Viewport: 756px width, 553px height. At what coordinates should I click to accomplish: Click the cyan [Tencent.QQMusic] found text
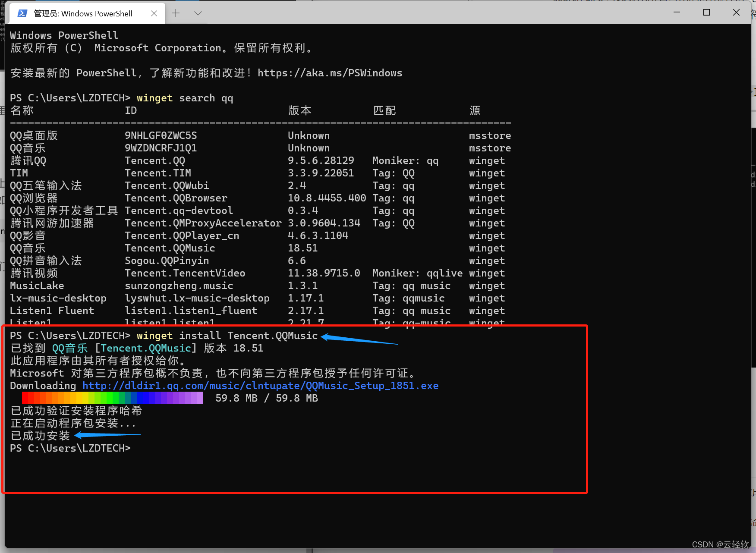(x=146, y=349)
